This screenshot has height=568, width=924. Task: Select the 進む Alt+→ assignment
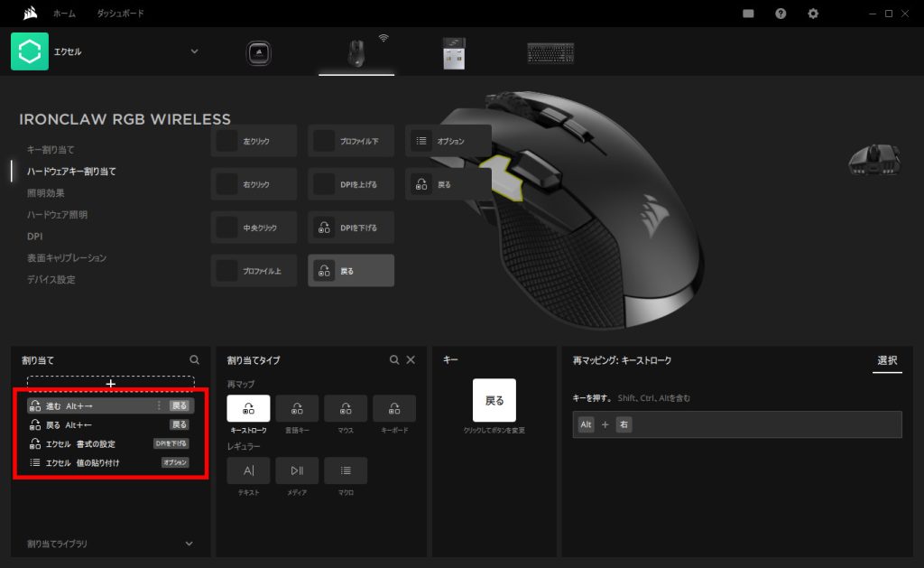tap(110, 405)
